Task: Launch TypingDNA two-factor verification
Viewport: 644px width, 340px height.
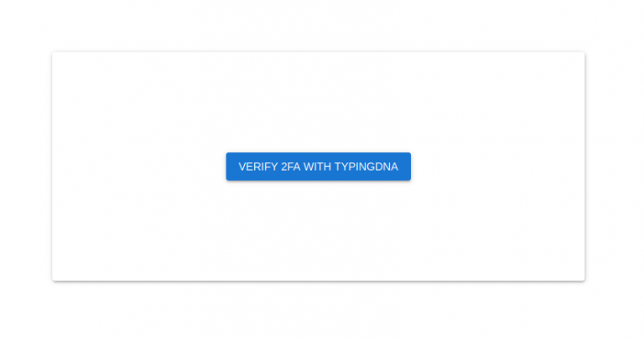Action: (x=319, y=167)
